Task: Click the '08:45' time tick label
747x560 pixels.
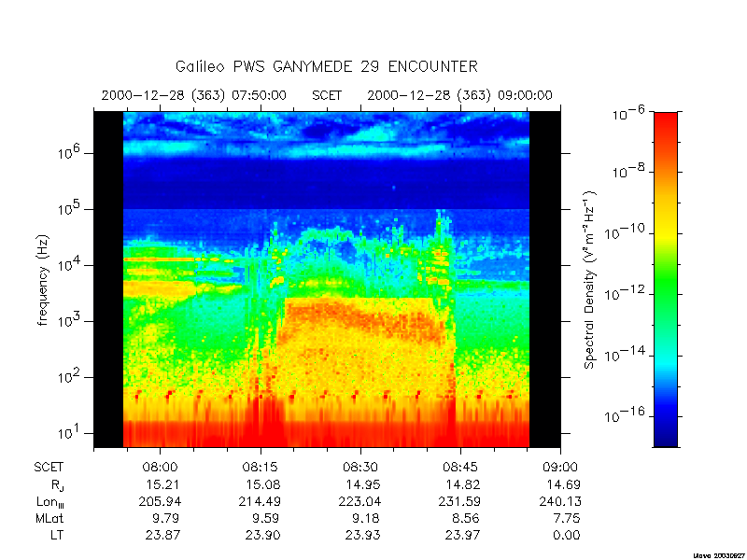Action: click(x=460, y=468)
